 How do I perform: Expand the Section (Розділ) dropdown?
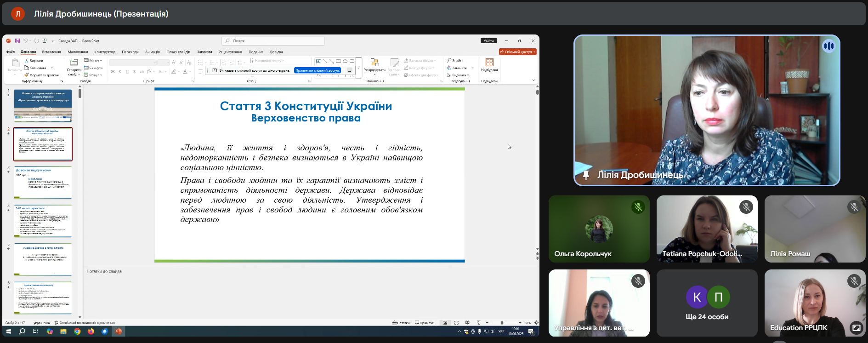coord(94,75)
